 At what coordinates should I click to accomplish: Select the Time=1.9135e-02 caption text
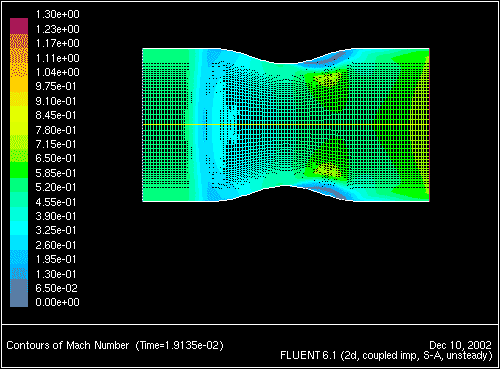tap(180, 345)
